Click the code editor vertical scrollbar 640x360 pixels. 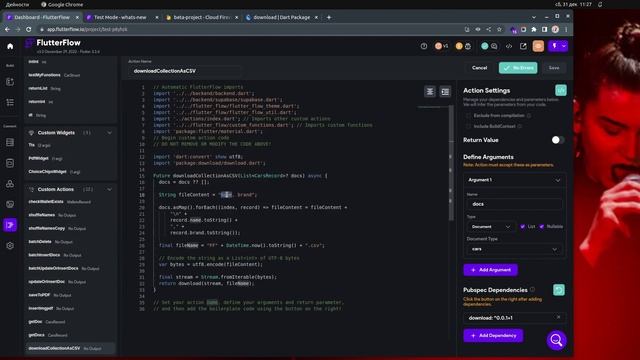pos(451,163)
